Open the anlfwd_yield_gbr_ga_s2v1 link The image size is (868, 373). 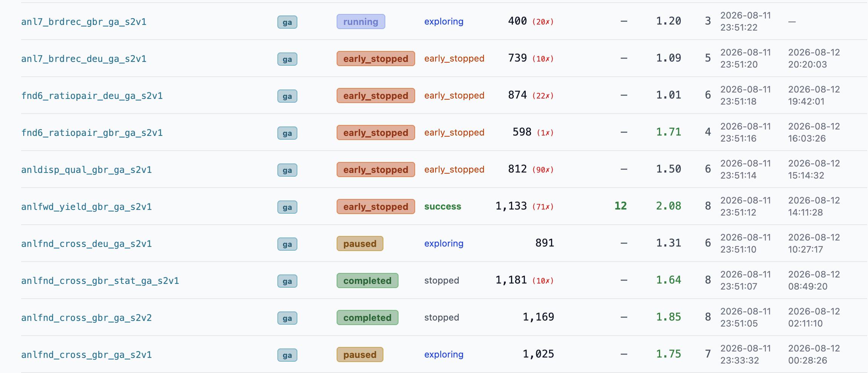(x=86, y=207)
